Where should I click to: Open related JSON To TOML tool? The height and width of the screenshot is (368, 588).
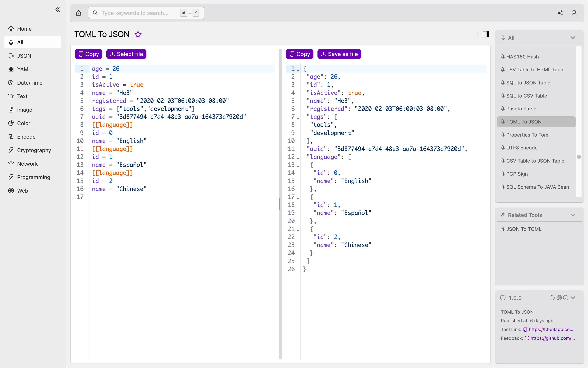[x=536, y=229]
